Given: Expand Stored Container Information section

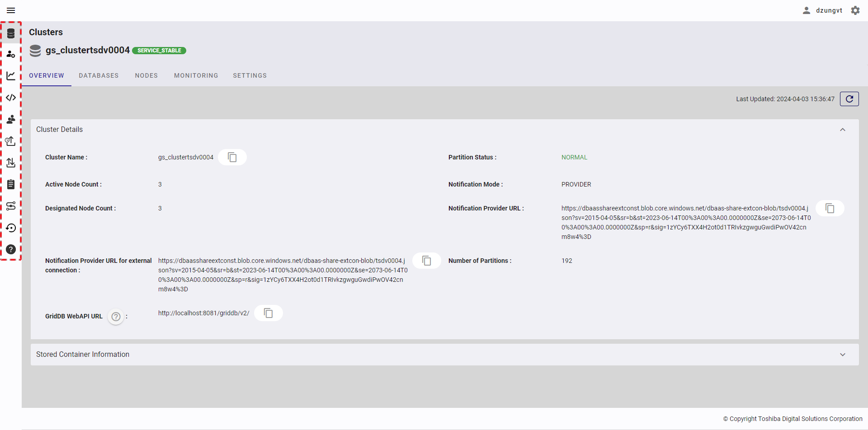Looking at the screenshot, I should (842, 355).
